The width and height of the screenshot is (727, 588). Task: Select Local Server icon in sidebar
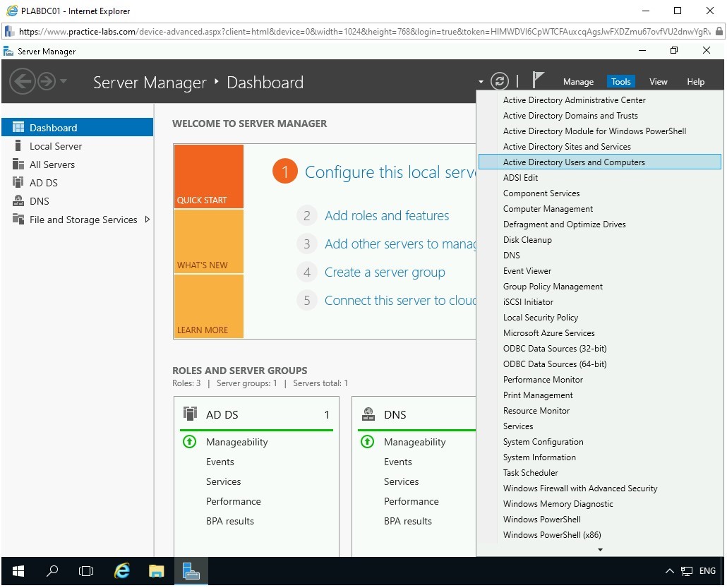click(18, 145)
